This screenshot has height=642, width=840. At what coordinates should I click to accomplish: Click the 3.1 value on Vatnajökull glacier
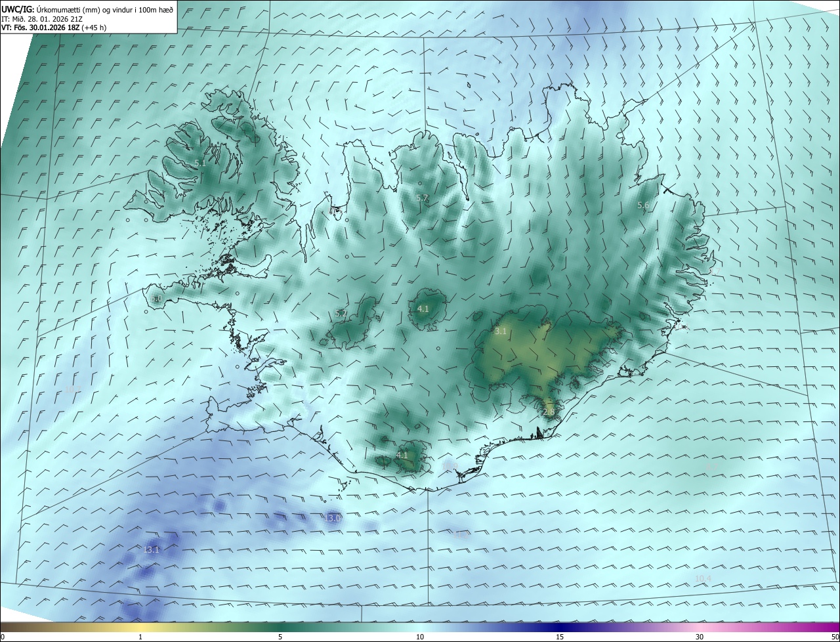point(501,332)
